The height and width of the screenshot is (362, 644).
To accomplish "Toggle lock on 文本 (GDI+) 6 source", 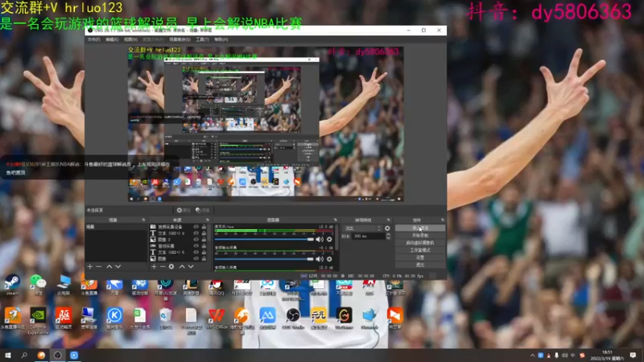I will pos(204,233).
